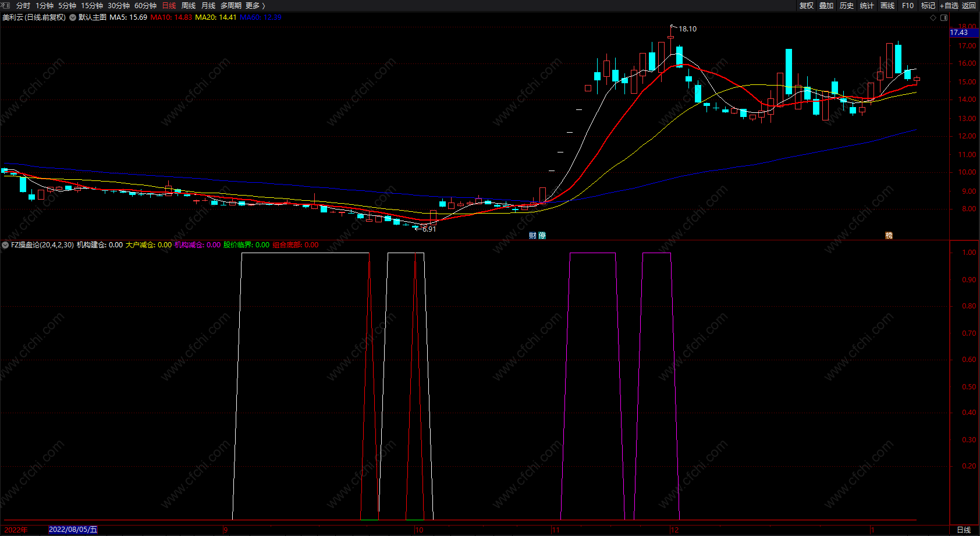Click the 默认主图 main chart label
Screen dimensions: 980x536
point(93,17)
